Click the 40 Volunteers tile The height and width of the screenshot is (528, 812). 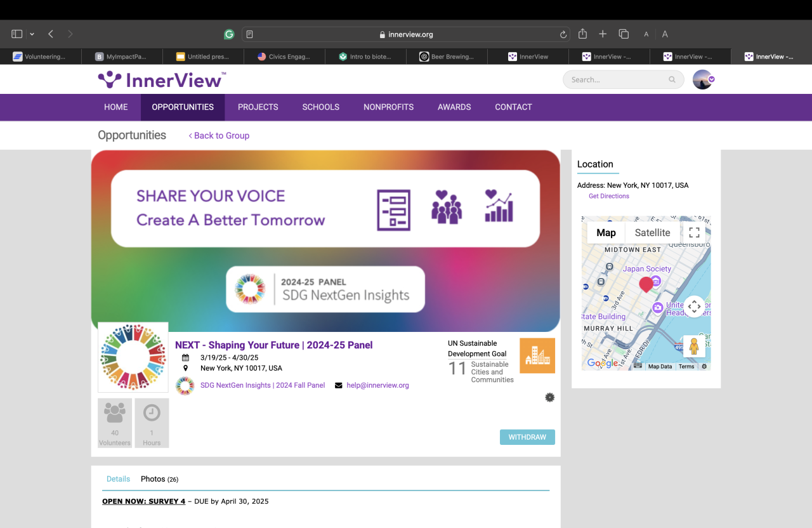coord(115,423)
